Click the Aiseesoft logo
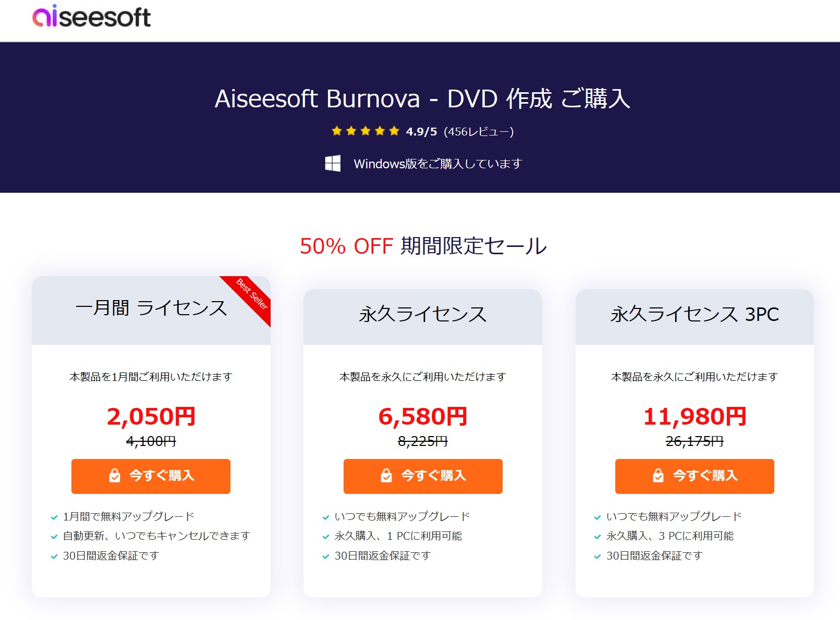Image resolution: width=840 pixels, height=620 pixels. 92,17
